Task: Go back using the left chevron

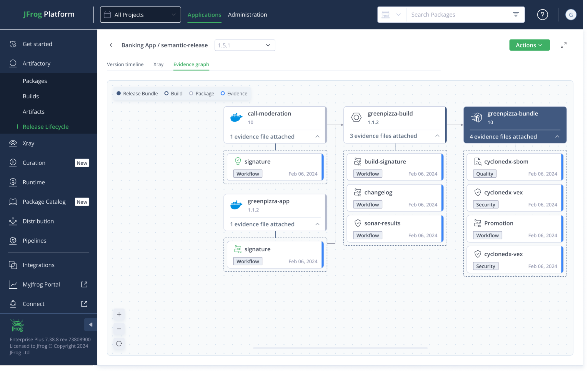Action: 111,45
